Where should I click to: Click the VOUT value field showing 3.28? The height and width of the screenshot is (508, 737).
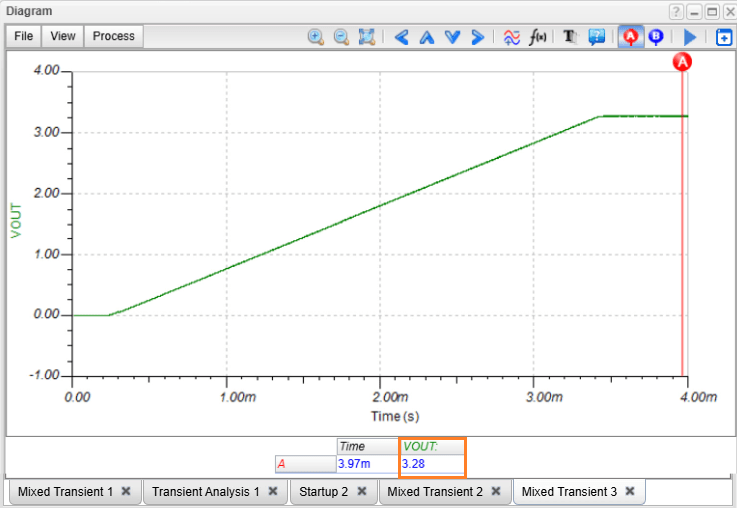(432, 465)
